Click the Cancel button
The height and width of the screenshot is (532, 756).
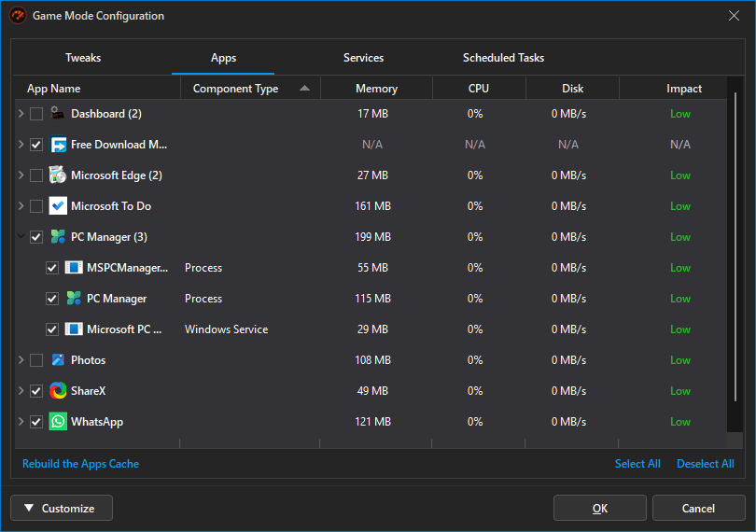(x=699, y=508)
